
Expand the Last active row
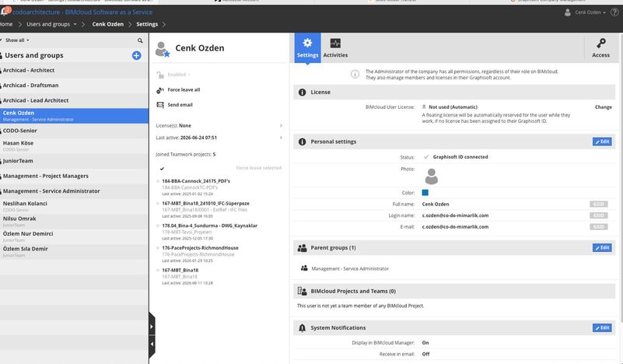[219, 138]
